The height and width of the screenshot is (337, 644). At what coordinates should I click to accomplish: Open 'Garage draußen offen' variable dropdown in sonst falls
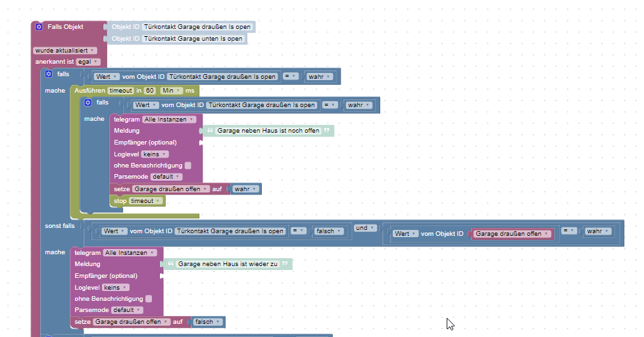pyautogui.click(x=512, y=234)
